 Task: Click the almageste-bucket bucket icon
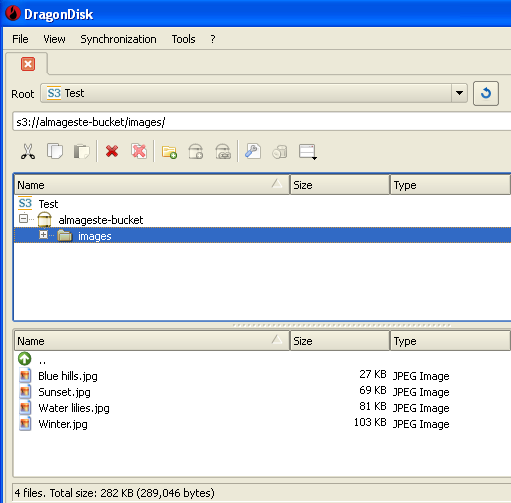pyautogui.click(x=44, y=220)
